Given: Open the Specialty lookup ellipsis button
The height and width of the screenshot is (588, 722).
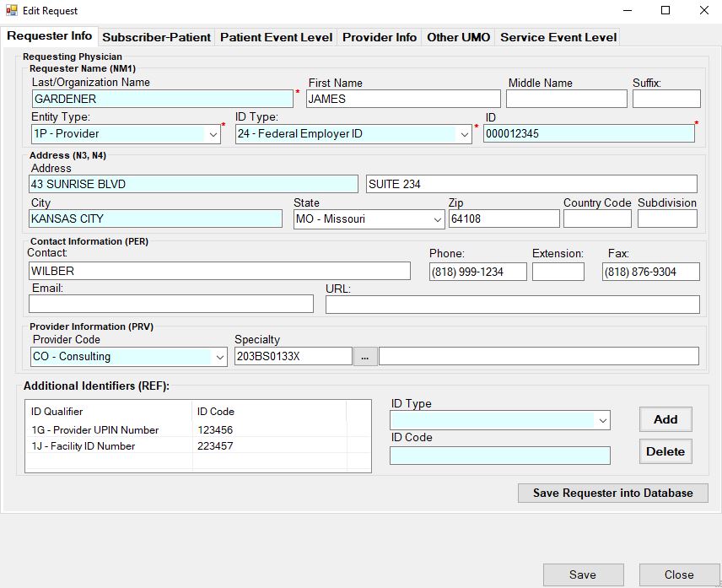Looking at the screenshot, I should [x=365, y=357].
